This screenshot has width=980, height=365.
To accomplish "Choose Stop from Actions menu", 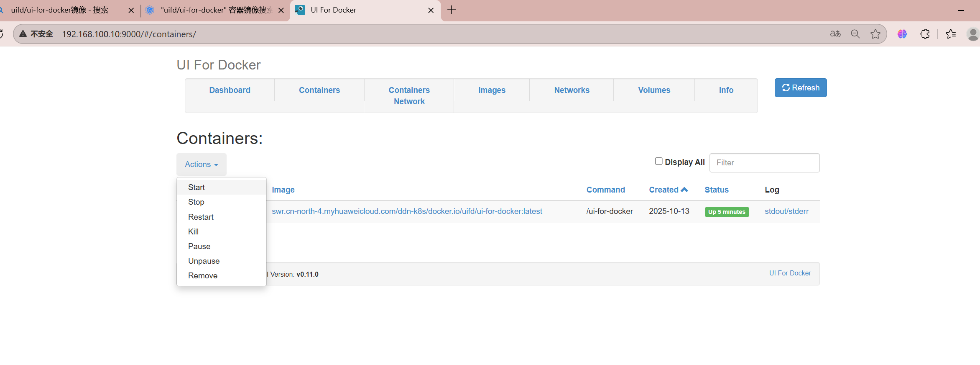I will point(221,202).
